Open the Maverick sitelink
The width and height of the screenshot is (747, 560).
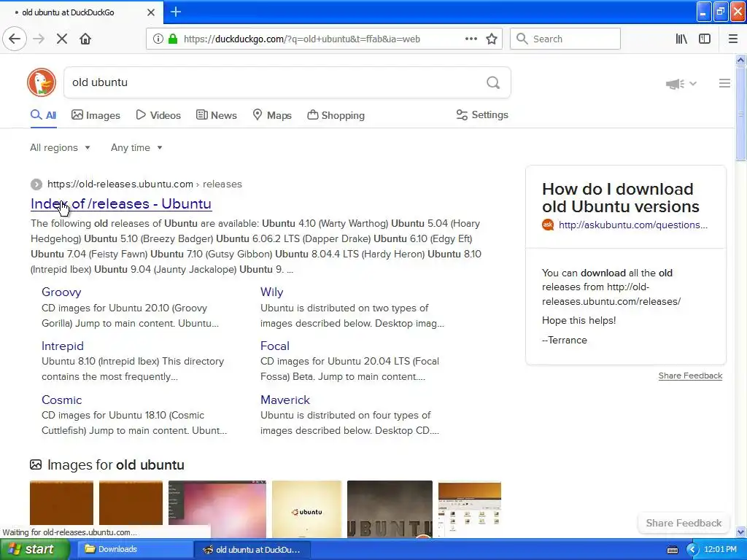click(x=285, y=400)
